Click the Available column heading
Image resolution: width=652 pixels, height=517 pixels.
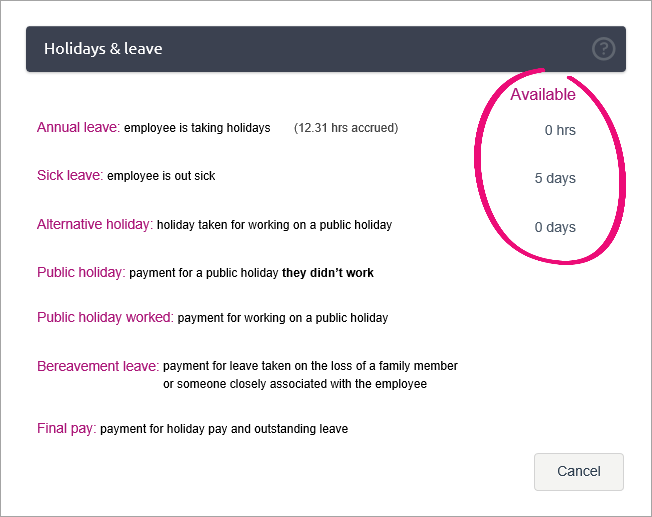[543, 95]
